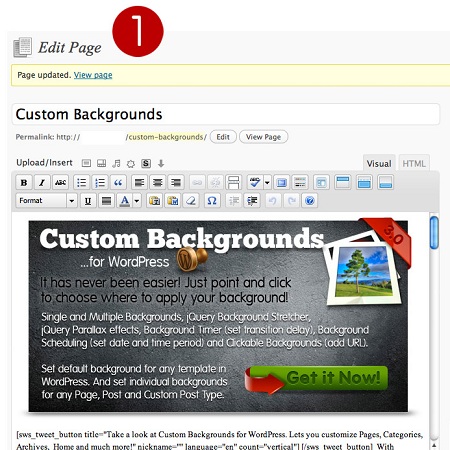The image size is (450, 450).
Task: Outdent the paragraph
Action: pyautogui.click(x=234, y=201)
